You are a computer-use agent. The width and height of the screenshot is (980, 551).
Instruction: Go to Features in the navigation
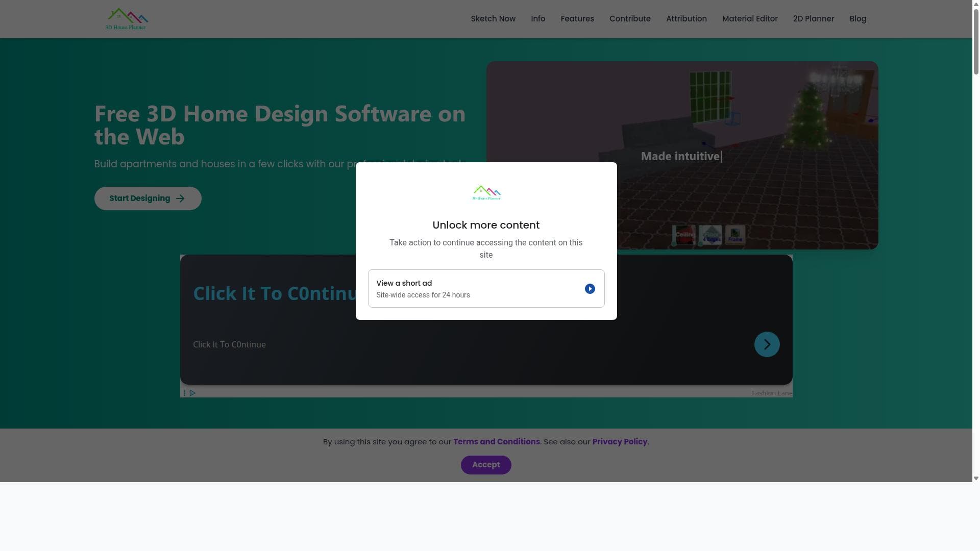tap(577, 19)
